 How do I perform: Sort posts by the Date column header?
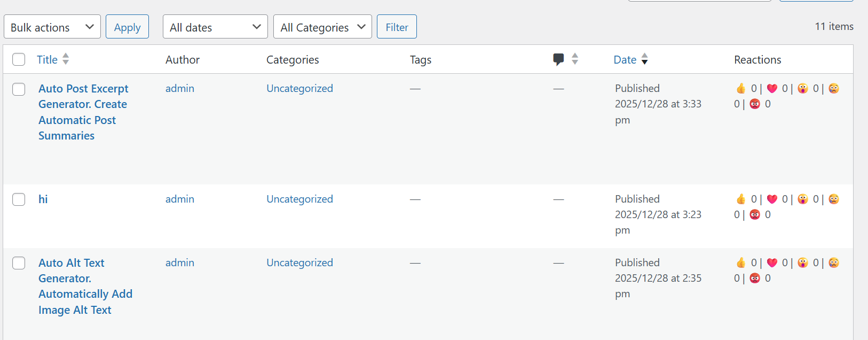point(625,60)
